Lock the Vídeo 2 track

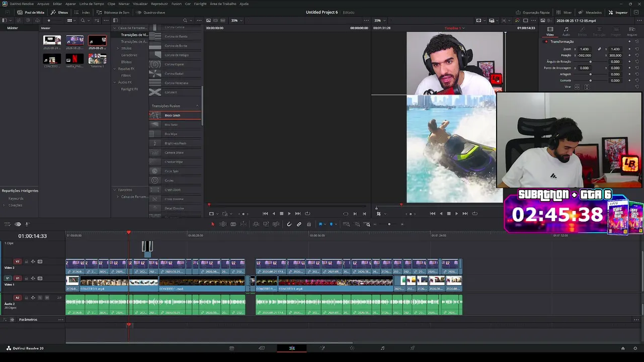tap(26, 261)
